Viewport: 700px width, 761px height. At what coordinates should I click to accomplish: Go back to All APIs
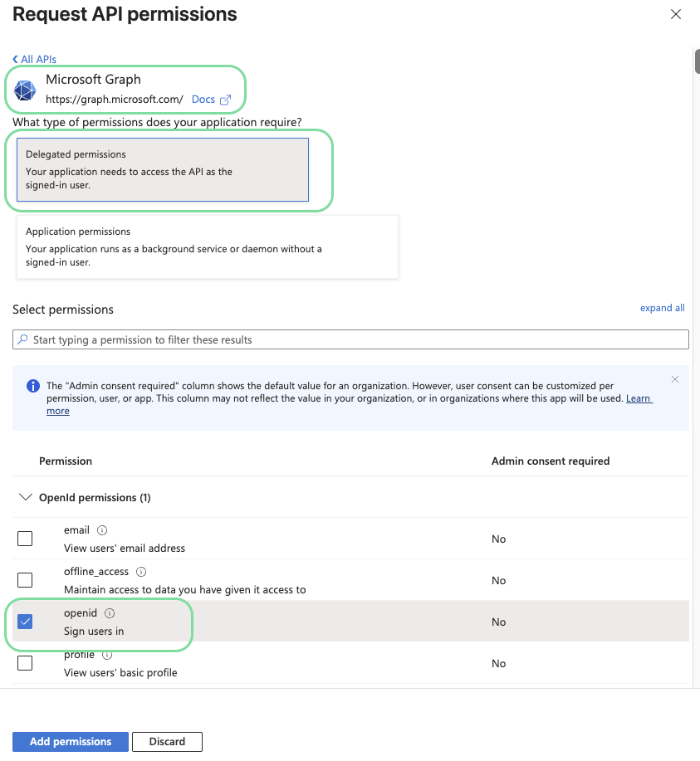35,60
